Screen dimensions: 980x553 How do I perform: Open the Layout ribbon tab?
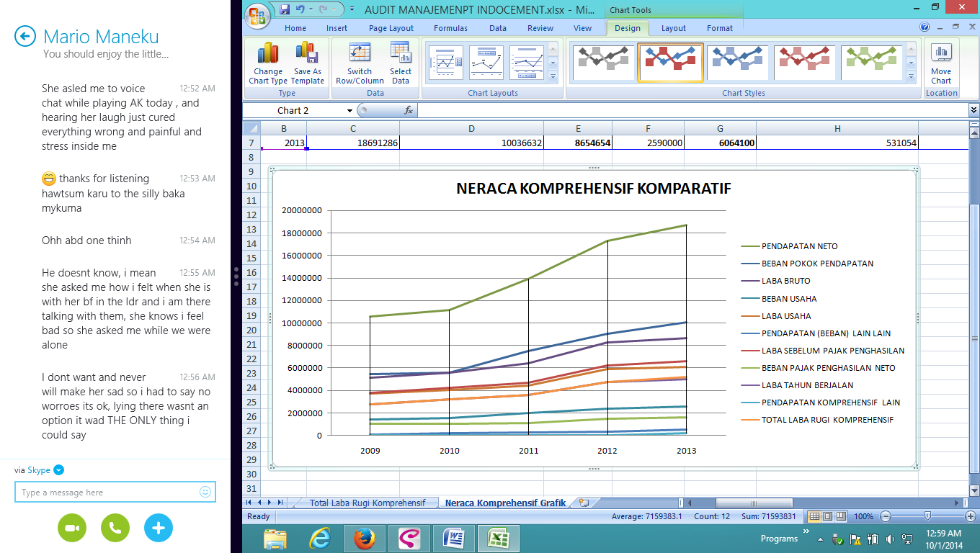pyautogui.click(x=674, y=28)
